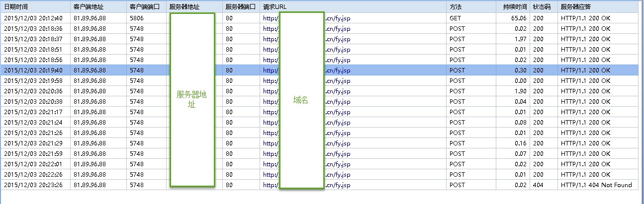Sort by the 日期时间 column header
The width and height of the screenshot is (644, 204).
[x=35, y=7]
